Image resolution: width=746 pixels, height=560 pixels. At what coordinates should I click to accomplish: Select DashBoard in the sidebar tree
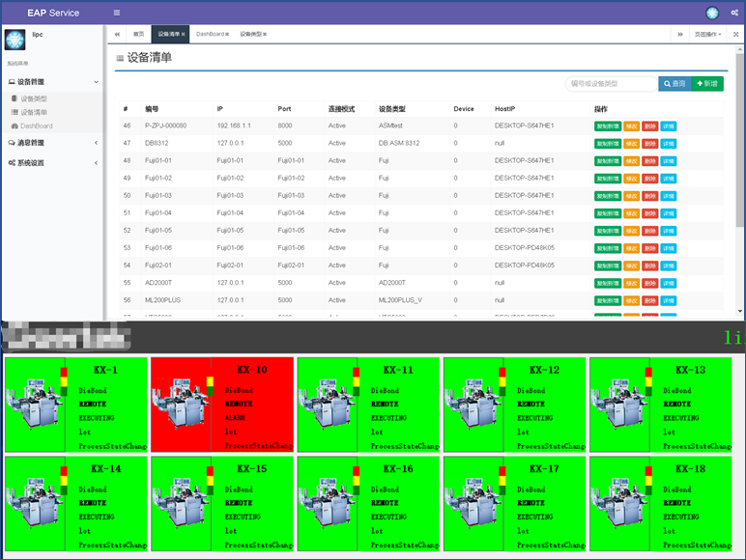[x=36, y=126]
